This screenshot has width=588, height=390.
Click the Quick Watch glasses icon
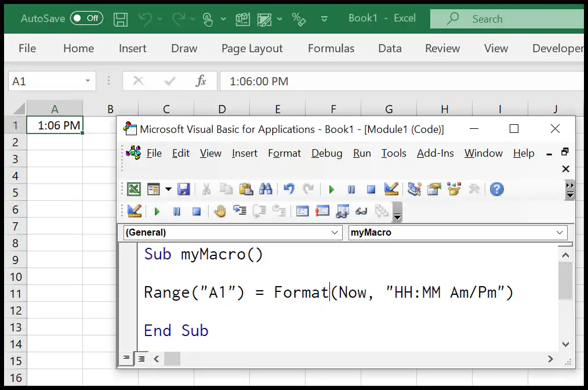click(361, 211)
